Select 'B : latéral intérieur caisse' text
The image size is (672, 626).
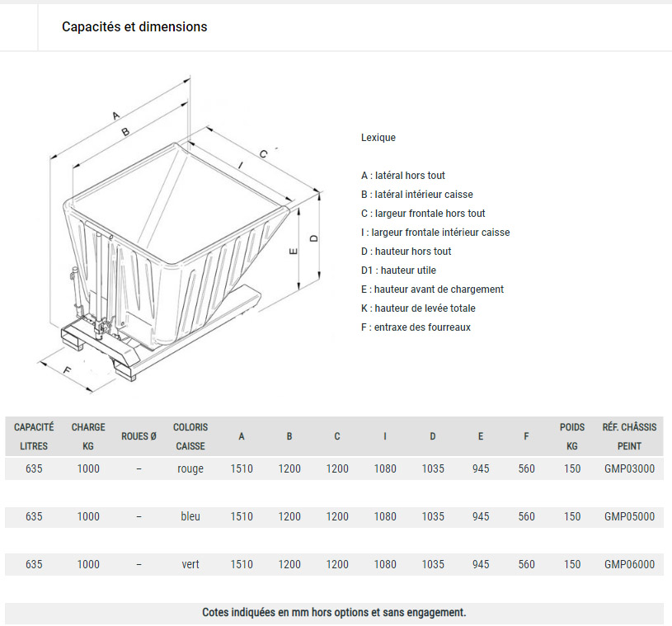coord(417,194)
